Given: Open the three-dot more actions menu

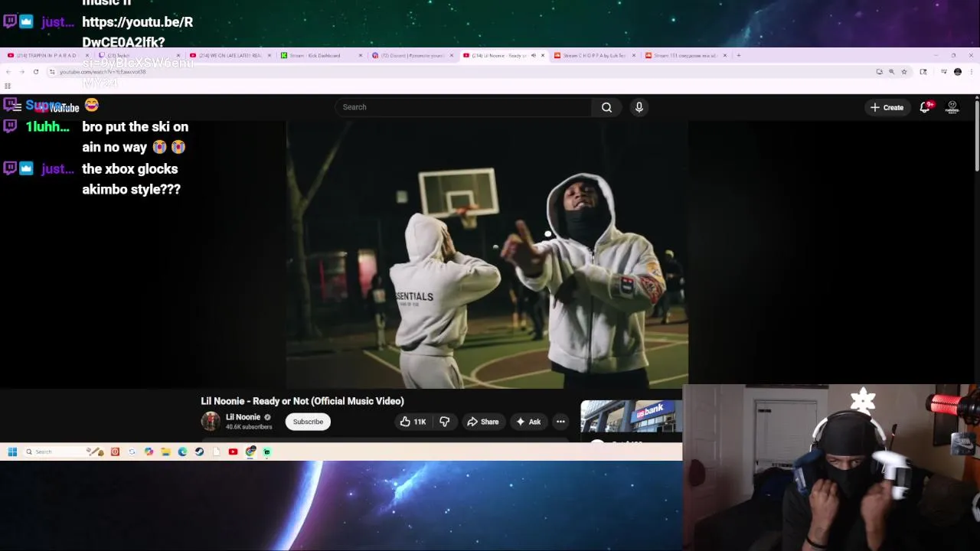Looking at the screenshot, I should [x=560, y=422].
